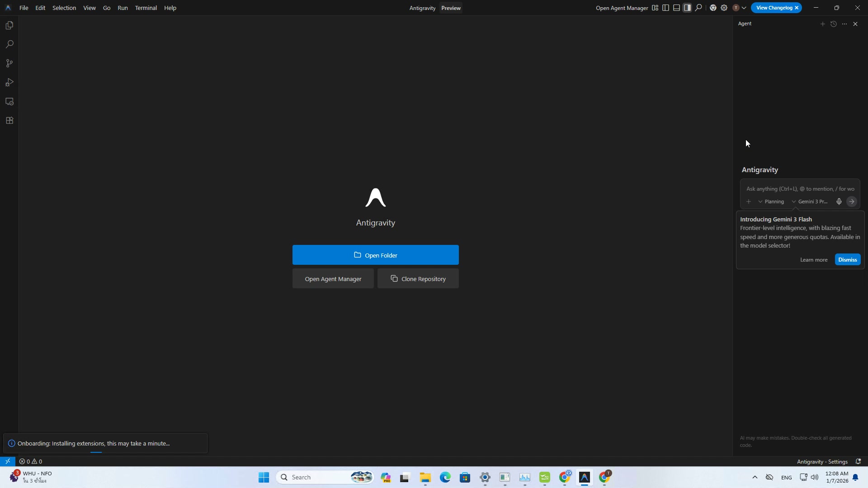Open Source Control view in sidebar
The width and height of the screenshot is (868, 488).
click(x=9, y=63)
